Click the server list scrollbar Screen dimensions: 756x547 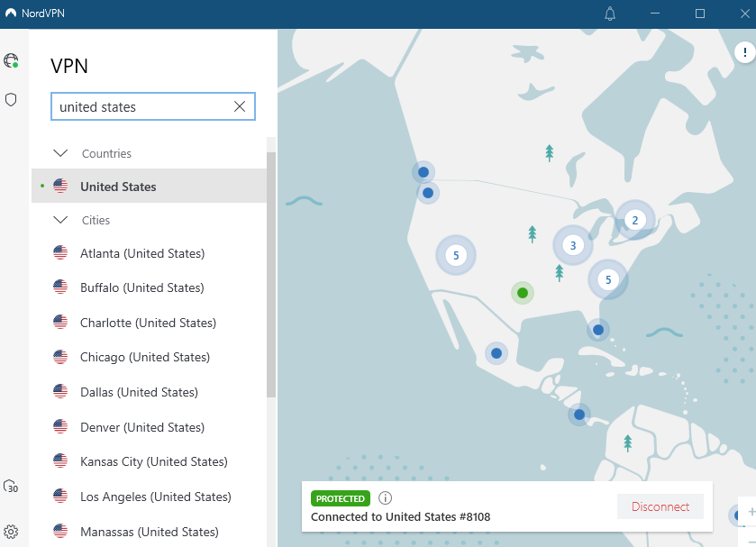point(271,275)
